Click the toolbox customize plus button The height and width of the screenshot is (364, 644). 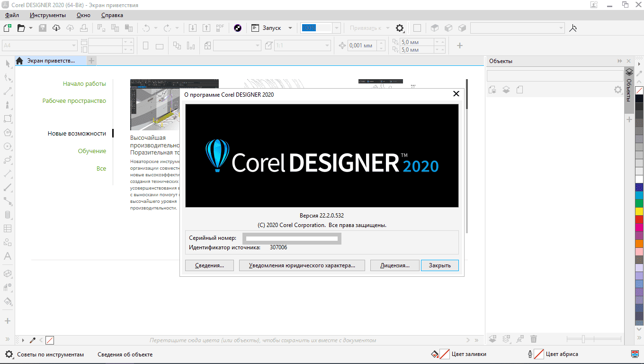[x=8, y=321]
